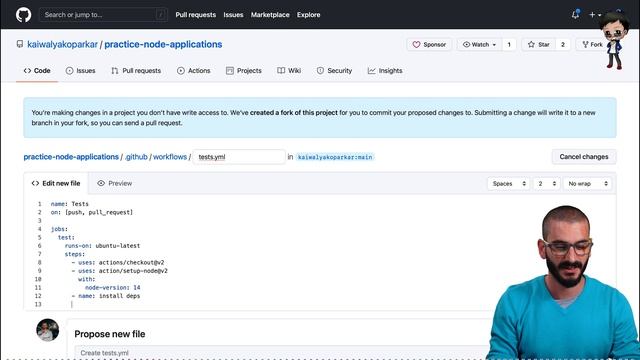Go to Marketplace
Screen dimensions: 640x360
tap(270, 15)
